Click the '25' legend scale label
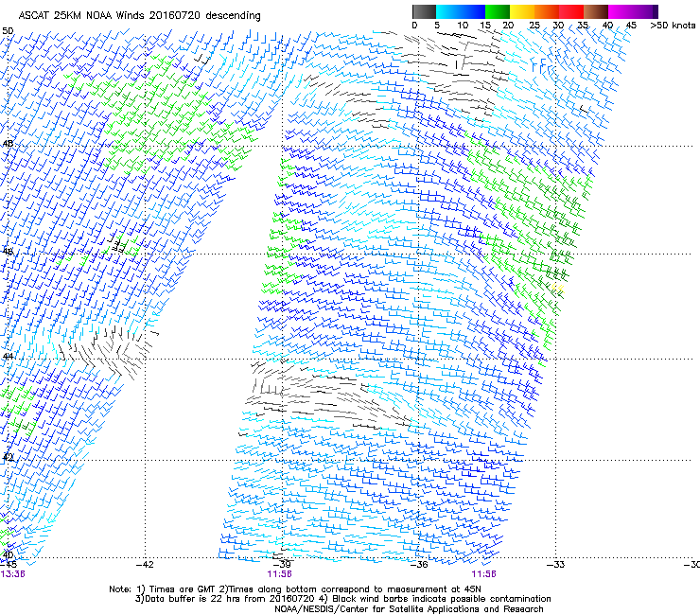The height and width of the screenshot is (615, 700). pos(534,25)
